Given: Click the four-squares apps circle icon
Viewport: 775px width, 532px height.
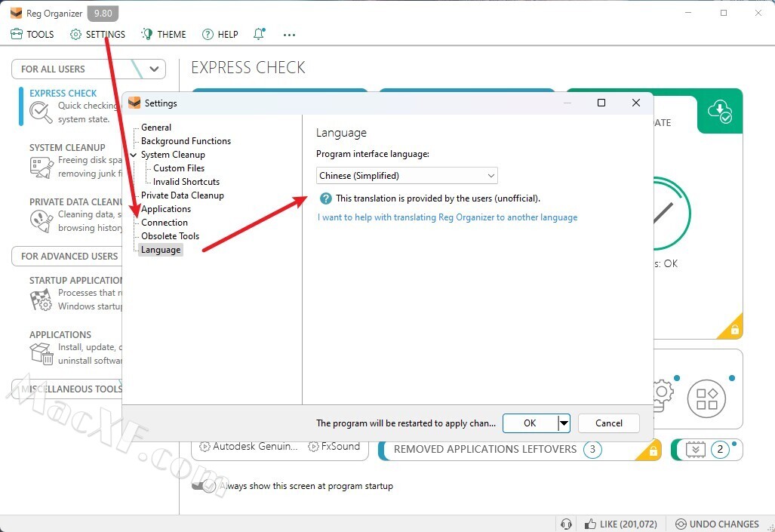Looking at the screenshot, I should coord(707,398).
